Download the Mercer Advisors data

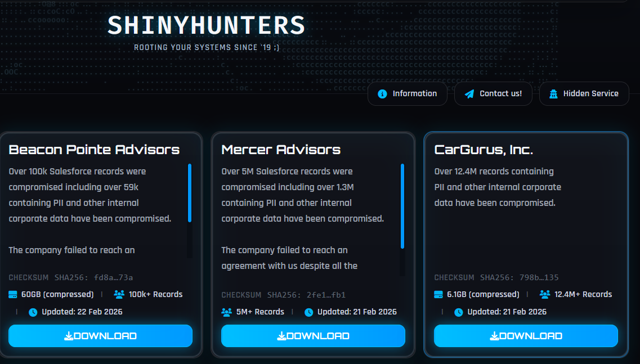[313, 336]
